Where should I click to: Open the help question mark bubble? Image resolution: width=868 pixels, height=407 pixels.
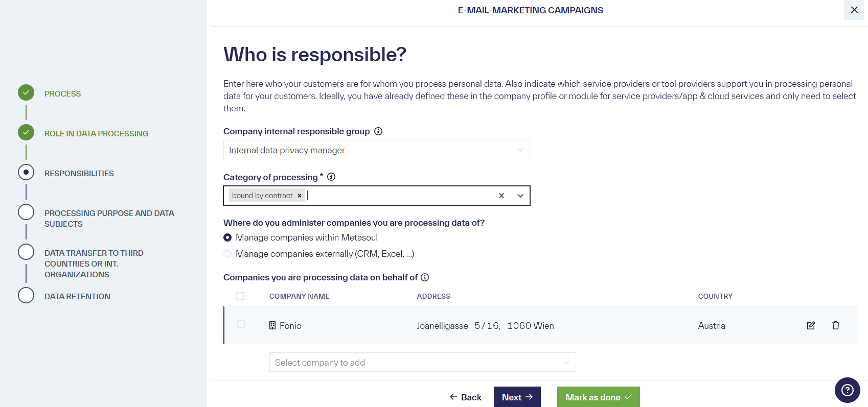coord(847,390)
